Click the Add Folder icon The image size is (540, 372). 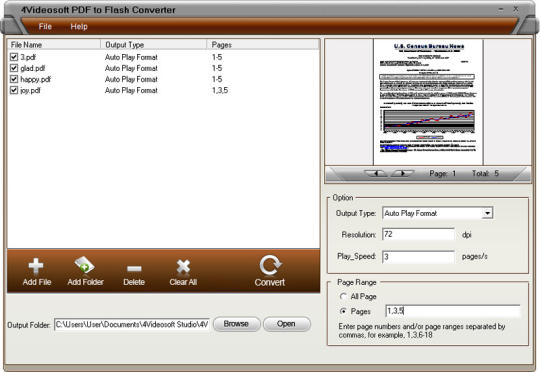click(x=84, y=265)
